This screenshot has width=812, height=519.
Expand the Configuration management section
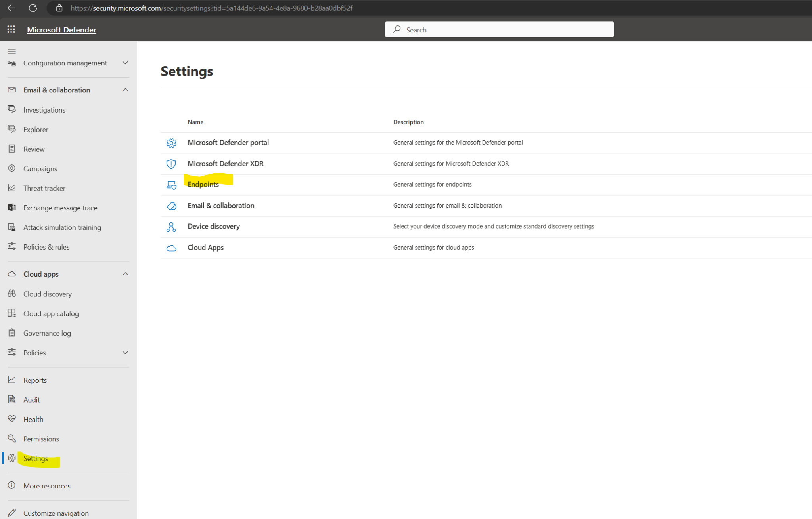pyautogui.click(x=125, y=63)
